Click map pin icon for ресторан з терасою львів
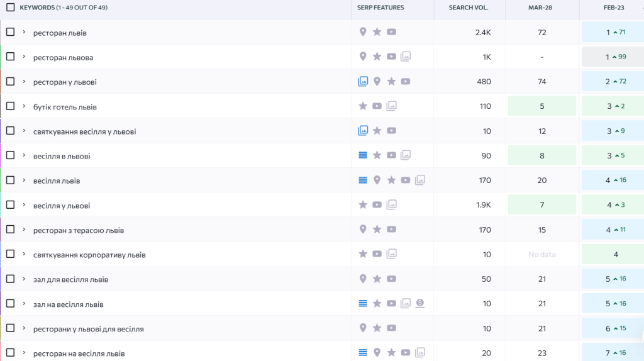Image resolution: width=644 pixels, height=361 pixels. pos(363,229)
